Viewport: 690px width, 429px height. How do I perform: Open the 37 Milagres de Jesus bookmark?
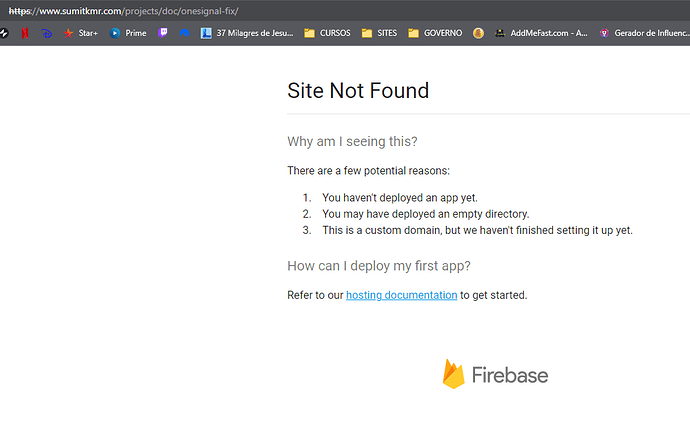tap(247, 33)
